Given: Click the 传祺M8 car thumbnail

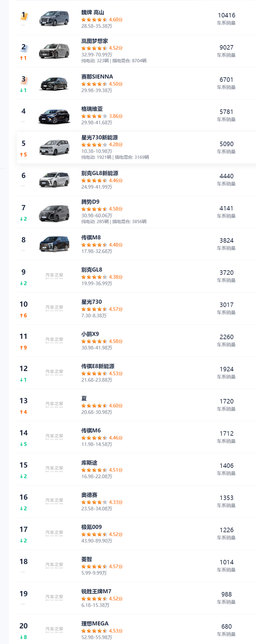Looking at the screenshot, I should tap(54, 244).
